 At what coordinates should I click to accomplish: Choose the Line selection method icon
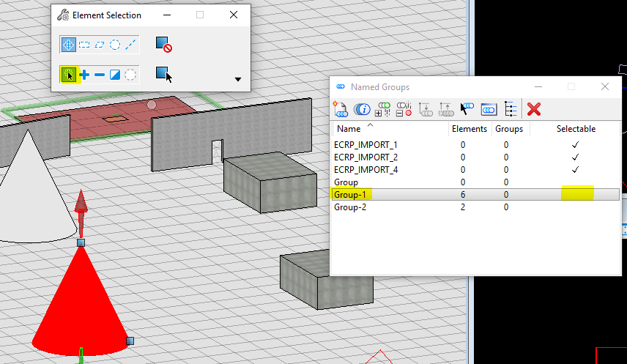[130, 45]
